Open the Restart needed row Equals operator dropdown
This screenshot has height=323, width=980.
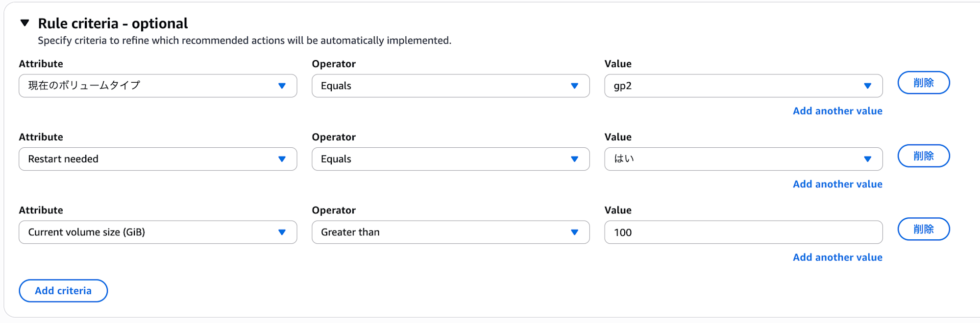tap(450, 159)
